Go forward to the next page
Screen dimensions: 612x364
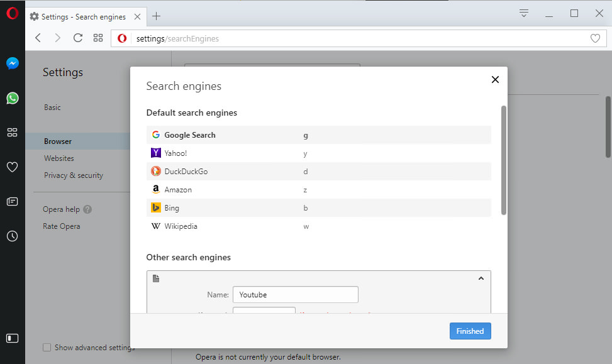(58, 38)
